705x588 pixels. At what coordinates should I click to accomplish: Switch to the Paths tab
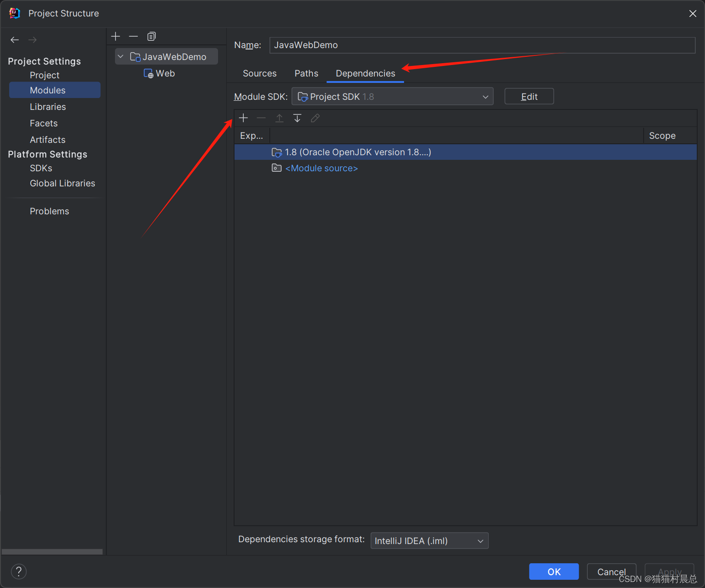coord(306,73)
